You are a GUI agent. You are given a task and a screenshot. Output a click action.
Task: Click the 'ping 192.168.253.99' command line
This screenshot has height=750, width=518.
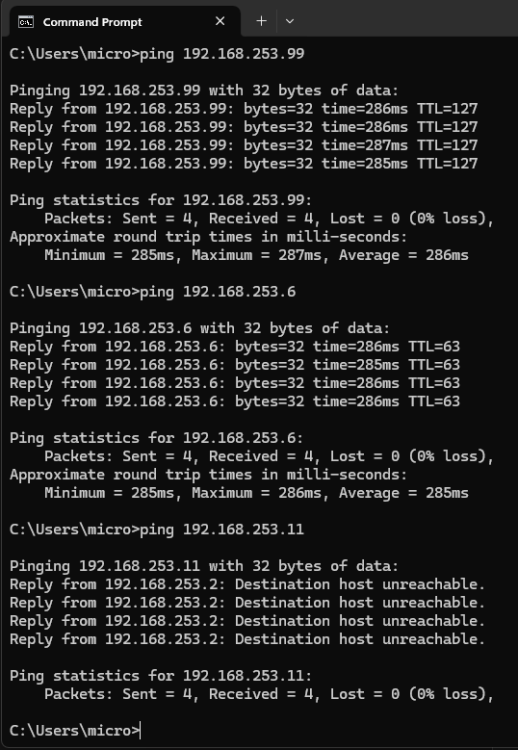point(157,54)
